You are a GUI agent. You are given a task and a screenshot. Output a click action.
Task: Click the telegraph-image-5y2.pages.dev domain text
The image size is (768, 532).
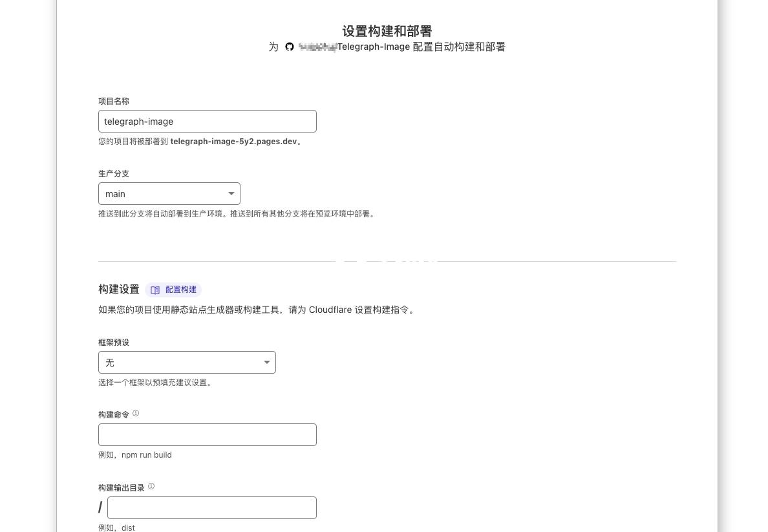click(x=233, y=142)
